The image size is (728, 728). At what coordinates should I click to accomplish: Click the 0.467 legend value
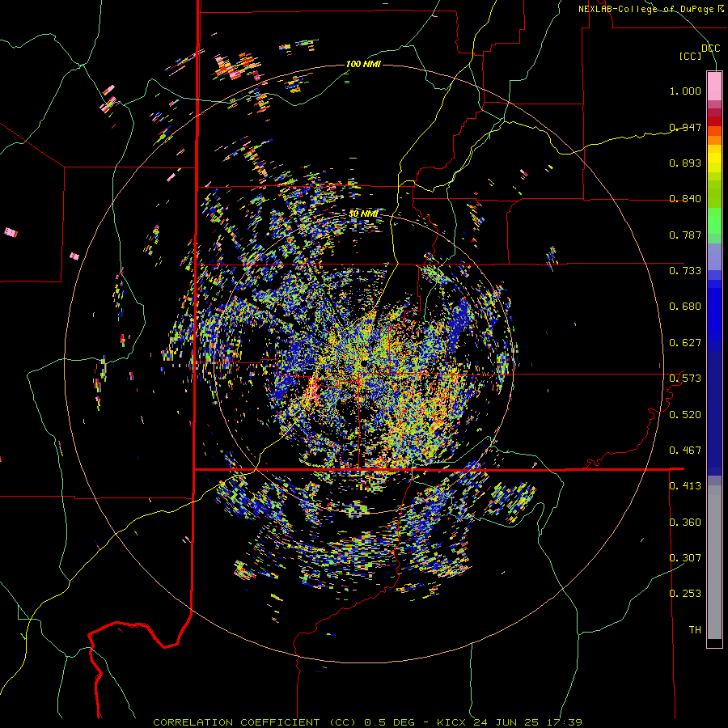point(685,451)
